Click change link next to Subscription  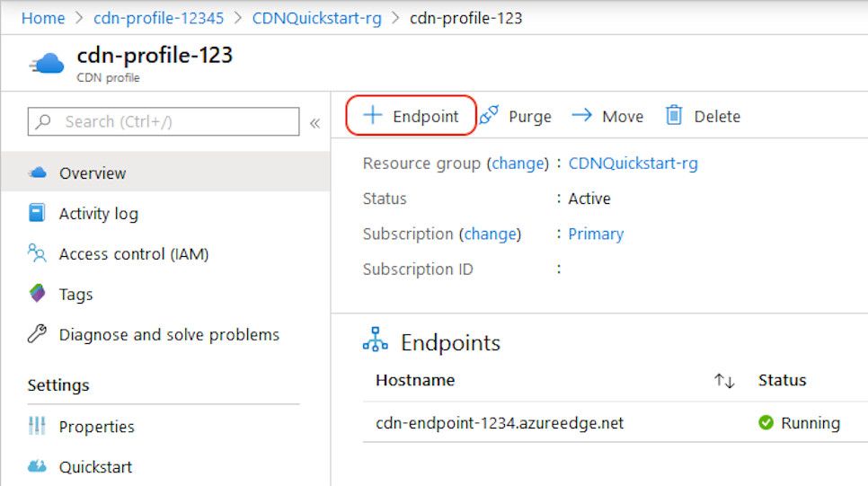(490, 234)
